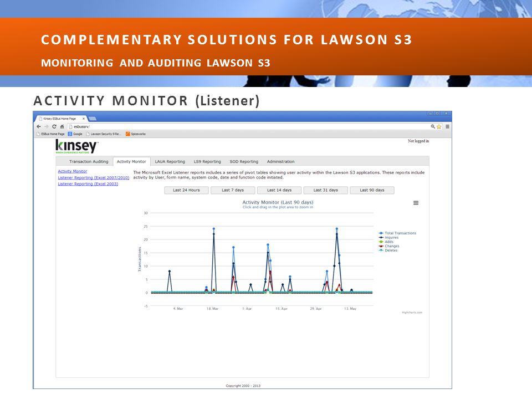
Task: Open the chart export menu icon
Action: (416, 203)
